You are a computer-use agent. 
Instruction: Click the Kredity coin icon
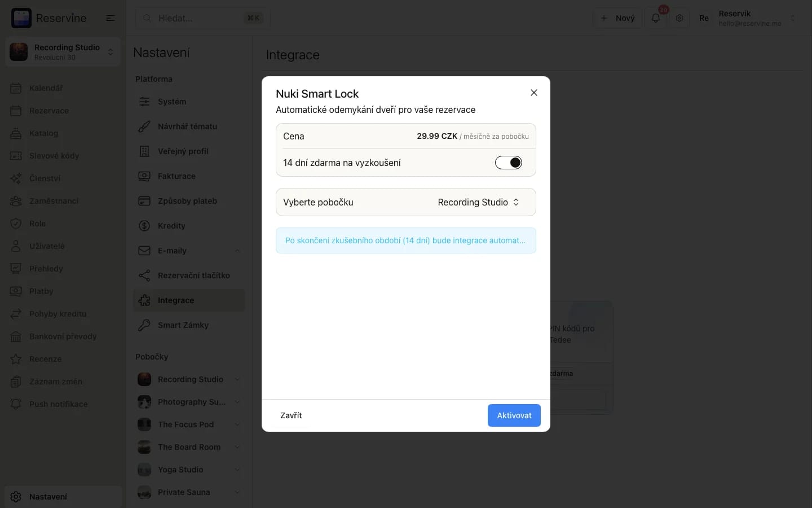point(144,226)
